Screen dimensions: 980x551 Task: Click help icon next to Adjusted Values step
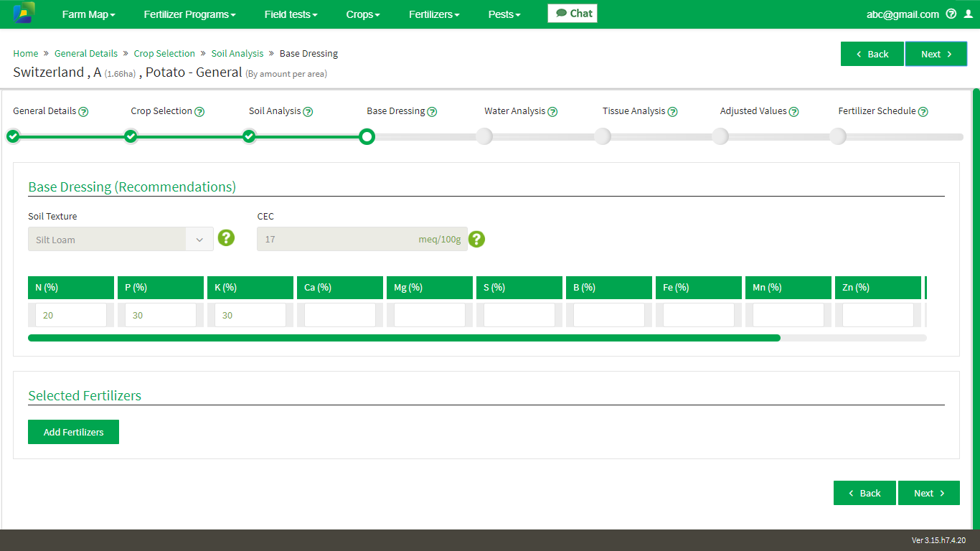(794, 112)
